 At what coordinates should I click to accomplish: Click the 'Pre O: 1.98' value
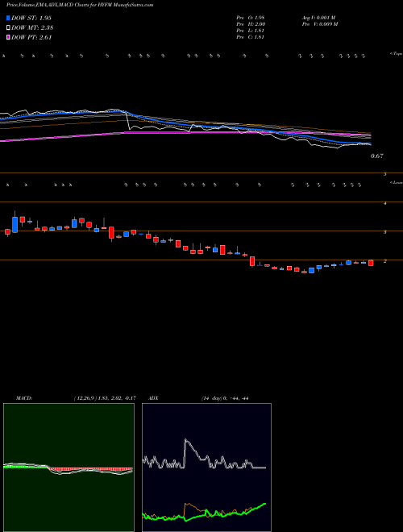pyautogui.click(x=251, y=17)
